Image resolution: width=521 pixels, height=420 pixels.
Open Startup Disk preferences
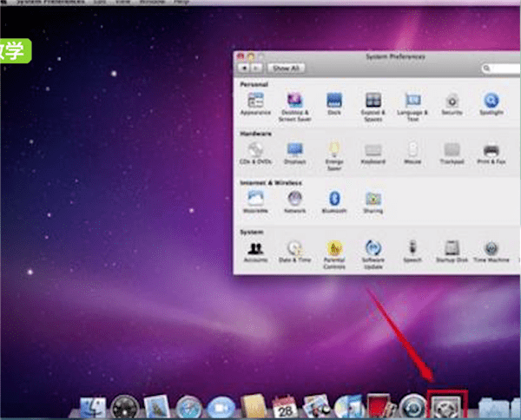pyautogui.click(x=452, y=251)
